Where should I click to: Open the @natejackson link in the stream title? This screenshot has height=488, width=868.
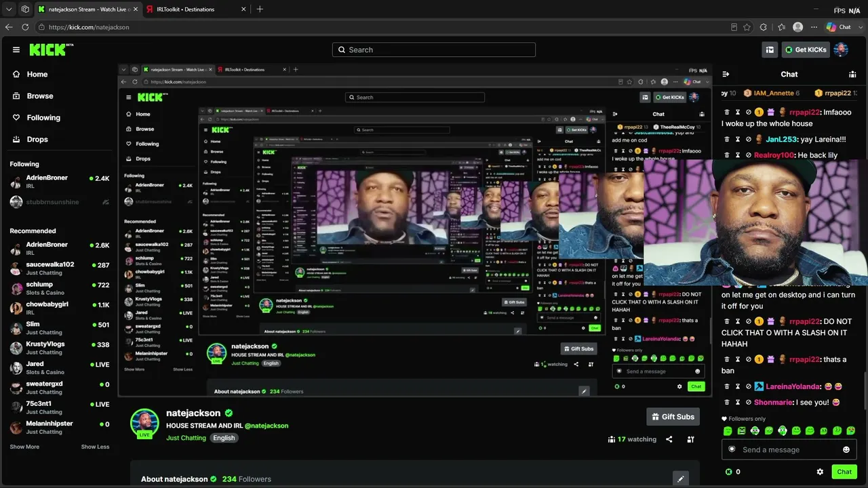[267, 426]
